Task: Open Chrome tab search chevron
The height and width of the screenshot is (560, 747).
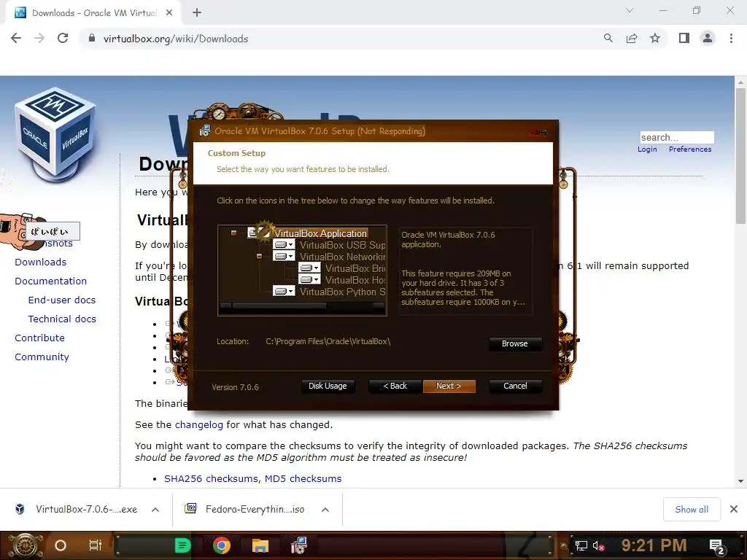Action: click(630, 10)
